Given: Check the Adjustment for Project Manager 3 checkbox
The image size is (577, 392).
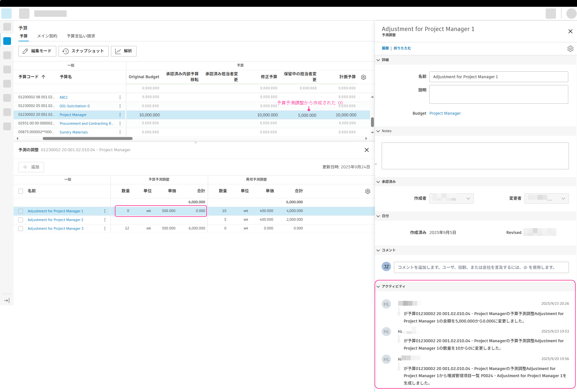Looking at the screenshot, I should (21, 228).
